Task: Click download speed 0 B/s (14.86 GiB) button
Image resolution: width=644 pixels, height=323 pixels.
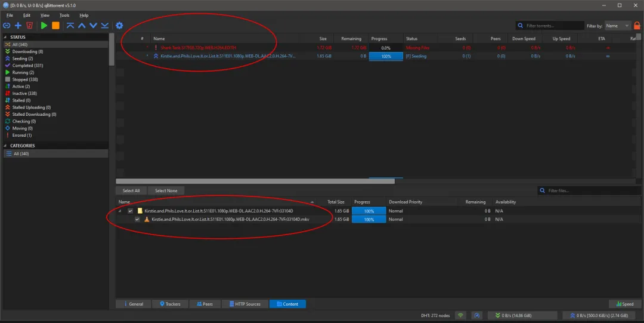Action: (x=522, y=316)
